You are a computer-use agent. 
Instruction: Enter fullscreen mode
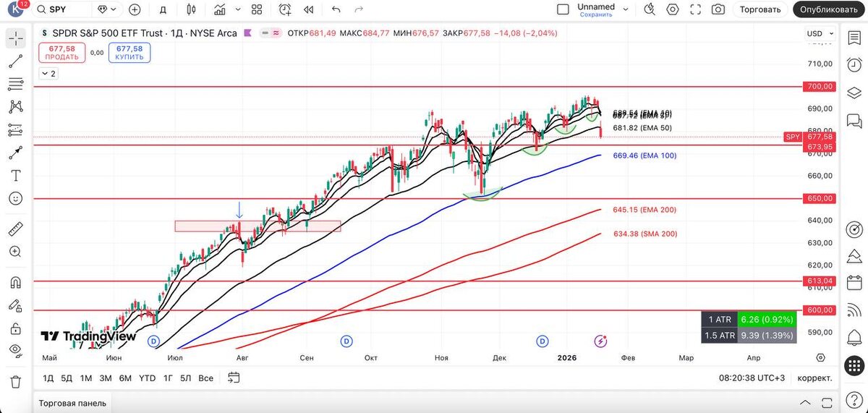coord(695,9)
